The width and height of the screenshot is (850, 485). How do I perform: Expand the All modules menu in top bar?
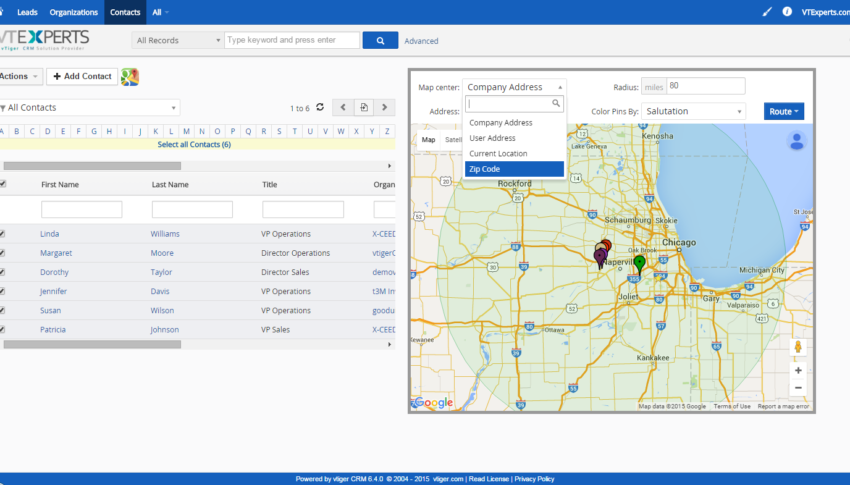(x=160, y=12)
